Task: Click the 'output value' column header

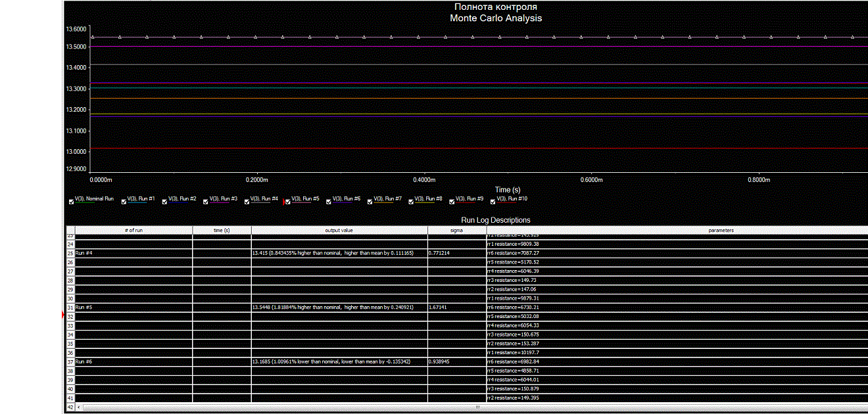Action: (x=339, y=231)
